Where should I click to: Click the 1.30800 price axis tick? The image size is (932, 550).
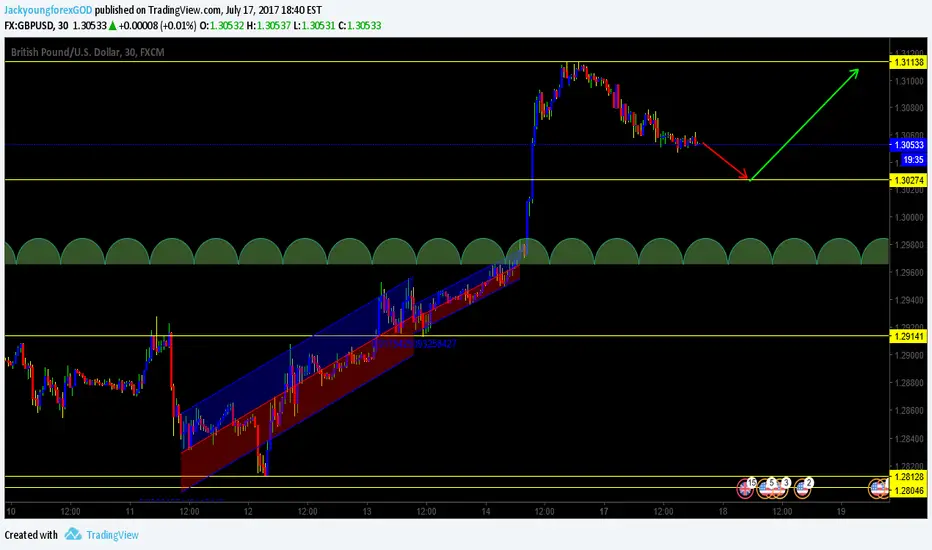coord(909,108)
